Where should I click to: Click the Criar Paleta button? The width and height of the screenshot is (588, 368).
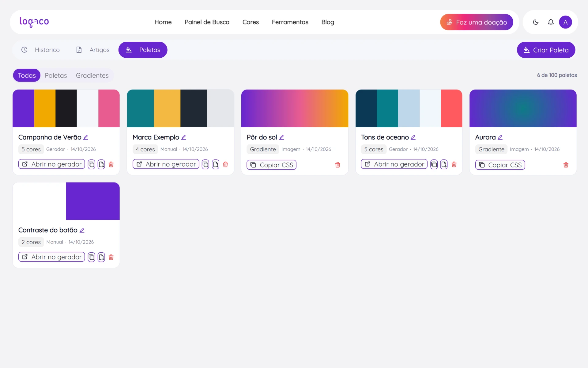[546, 50]
